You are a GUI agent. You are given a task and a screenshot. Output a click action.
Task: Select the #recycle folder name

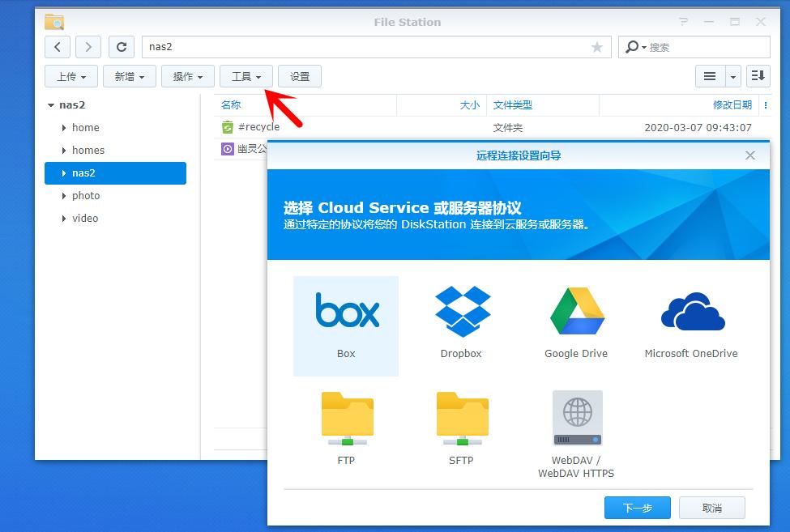pyautogui.click(x=258, y=127)
